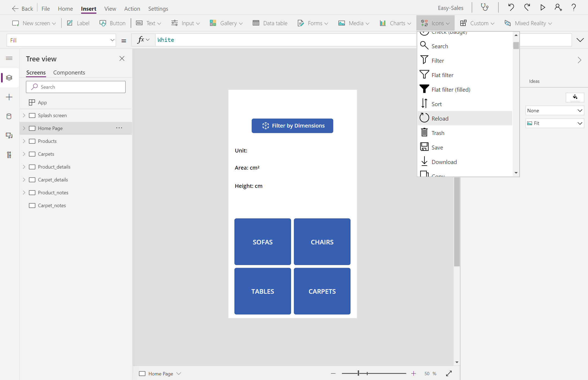Preview the app with Play icon

coord(542,8)
